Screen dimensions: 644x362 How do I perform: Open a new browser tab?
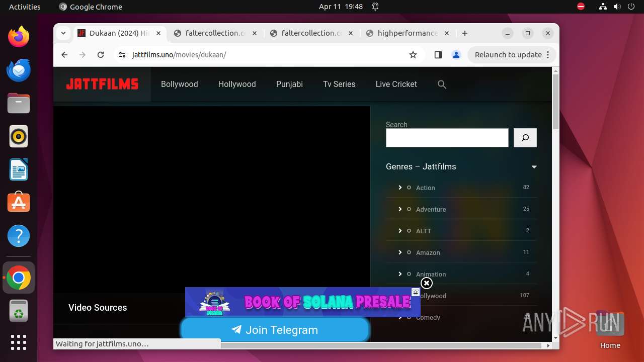(x=465, y=33)
